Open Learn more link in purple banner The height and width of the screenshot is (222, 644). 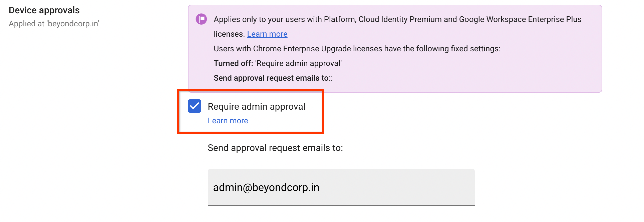(267, 34)
